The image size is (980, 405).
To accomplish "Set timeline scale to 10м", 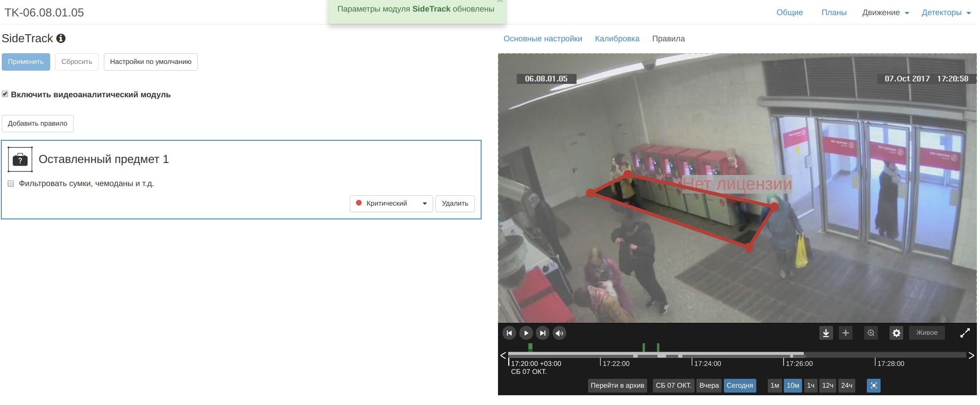I will coord(793,385).
